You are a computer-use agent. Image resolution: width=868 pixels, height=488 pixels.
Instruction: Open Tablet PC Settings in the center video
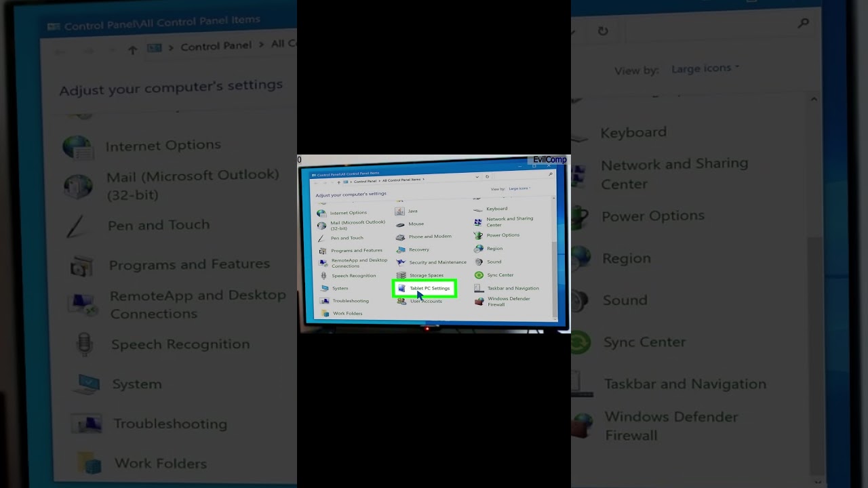[x=425, y=288]
